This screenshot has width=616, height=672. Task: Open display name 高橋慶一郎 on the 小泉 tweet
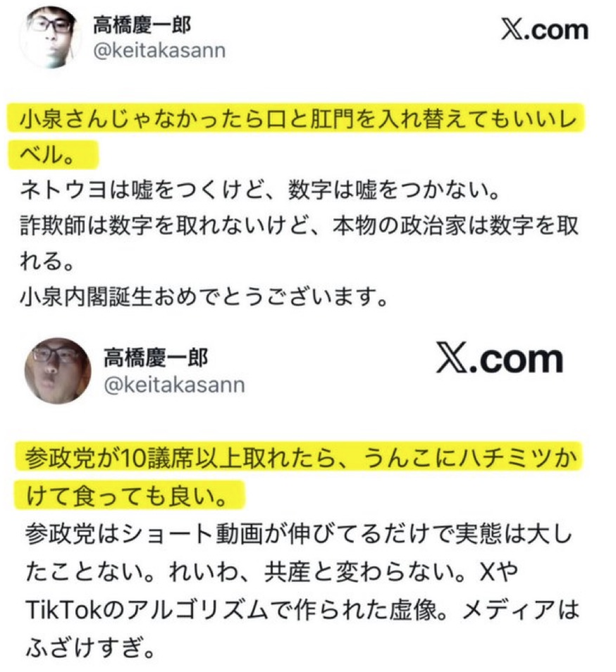click(x=142, y=26)
